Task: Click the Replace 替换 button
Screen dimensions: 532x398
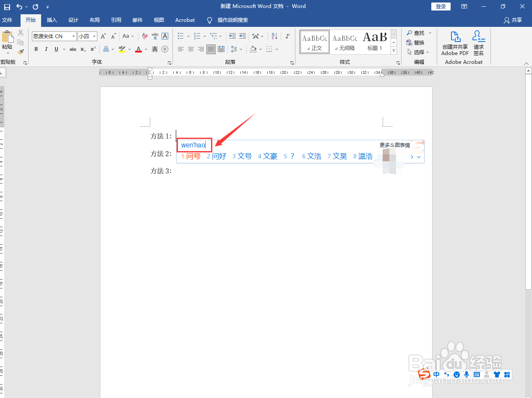Action: (415, 42)
